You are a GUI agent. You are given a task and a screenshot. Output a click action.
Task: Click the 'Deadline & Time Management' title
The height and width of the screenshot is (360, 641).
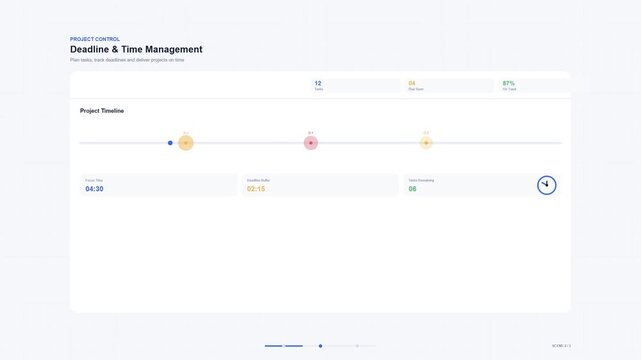pos(136,49)
